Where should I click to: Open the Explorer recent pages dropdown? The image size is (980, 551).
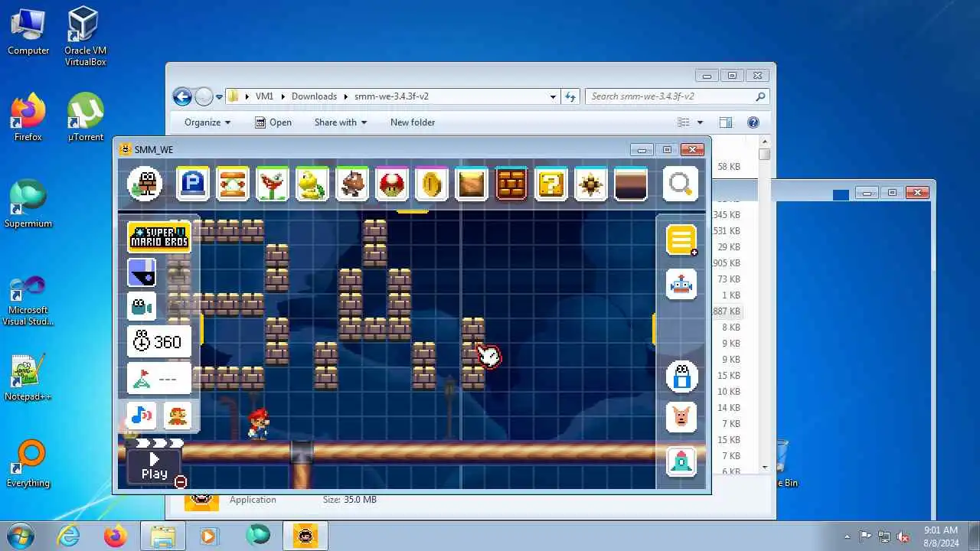219,97
